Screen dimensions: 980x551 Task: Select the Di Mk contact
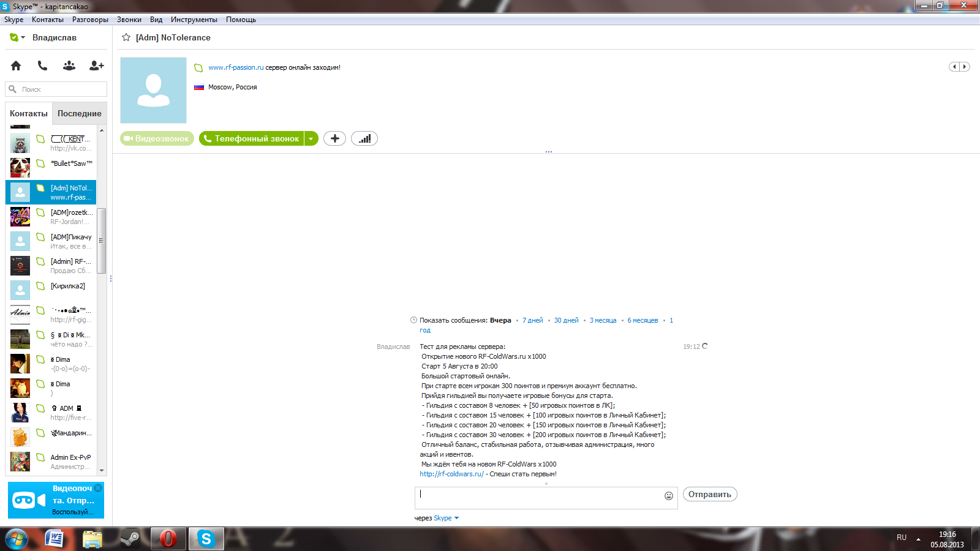click(51, 339)
